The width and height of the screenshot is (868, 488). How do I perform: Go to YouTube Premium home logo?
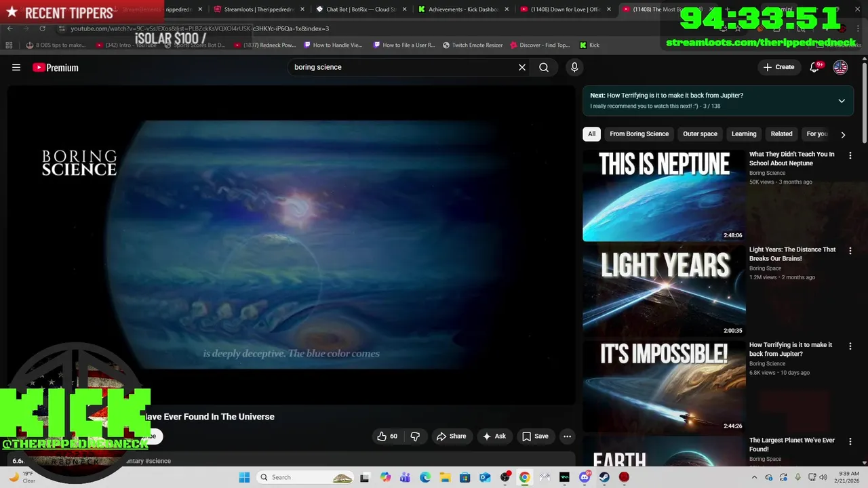coord(56,68)
